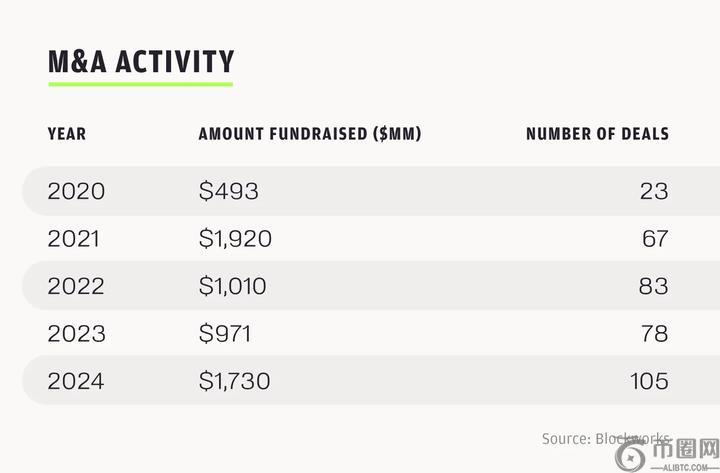Click the NUMBER OF DEALS column header
The height and width of the screenshot is (473, 720).
click(x=597, y=134)
